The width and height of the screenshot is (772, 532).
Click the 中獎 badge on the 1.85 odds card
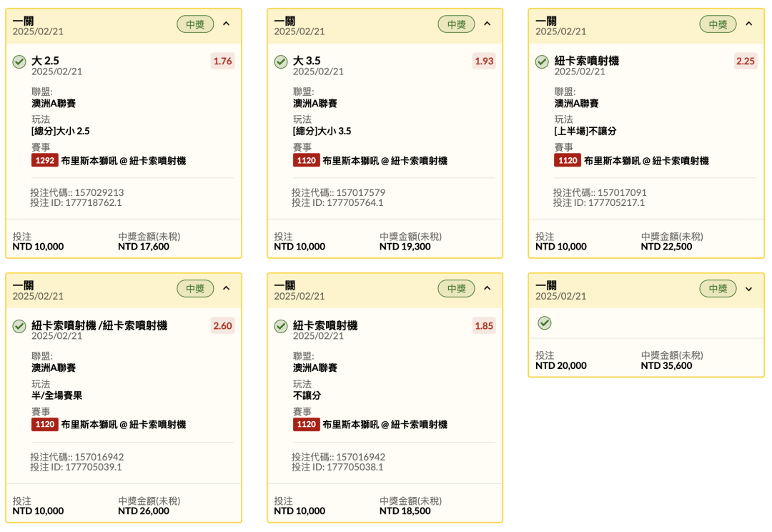pos(456,289)
